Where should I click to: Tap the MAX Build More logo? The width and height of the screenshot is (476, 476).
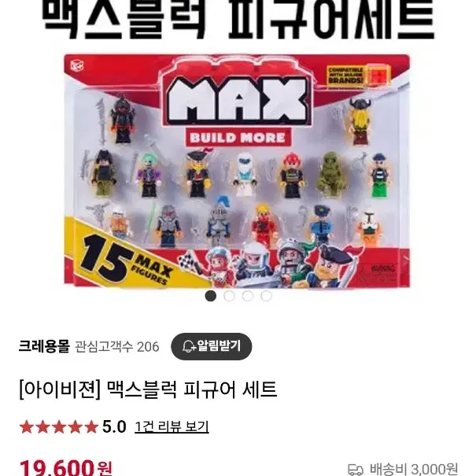pyautogui.click(x=238, y=109)
